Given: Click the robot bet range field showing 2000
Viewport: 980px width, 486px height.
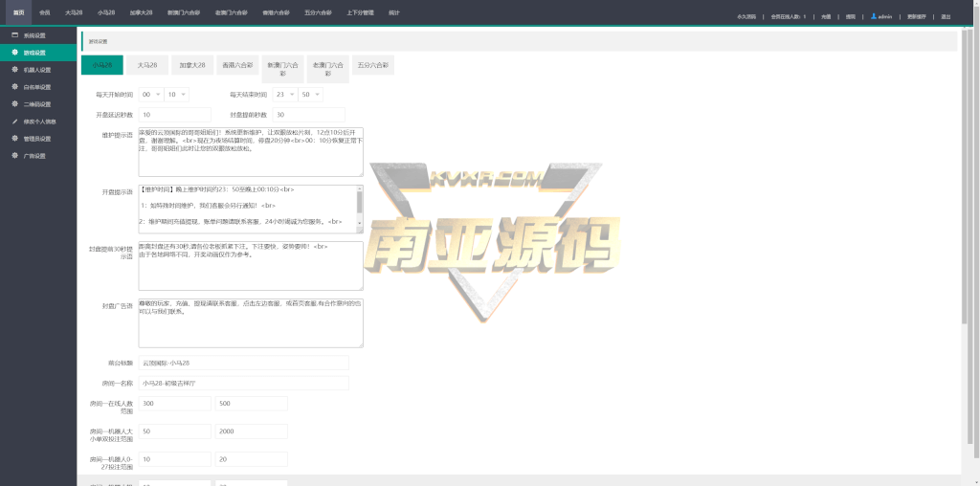Looking at the screenshot, I should click(252, 431).
